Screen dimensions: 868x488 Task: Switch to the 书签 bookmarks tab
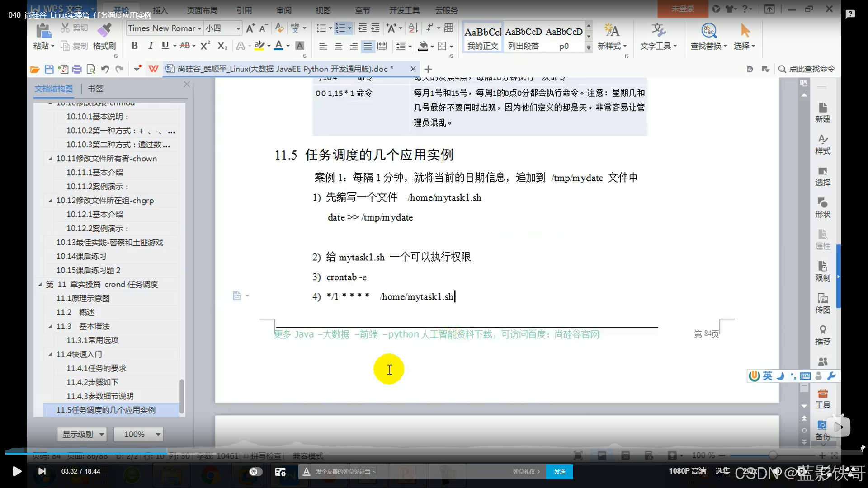coord(95,89)
